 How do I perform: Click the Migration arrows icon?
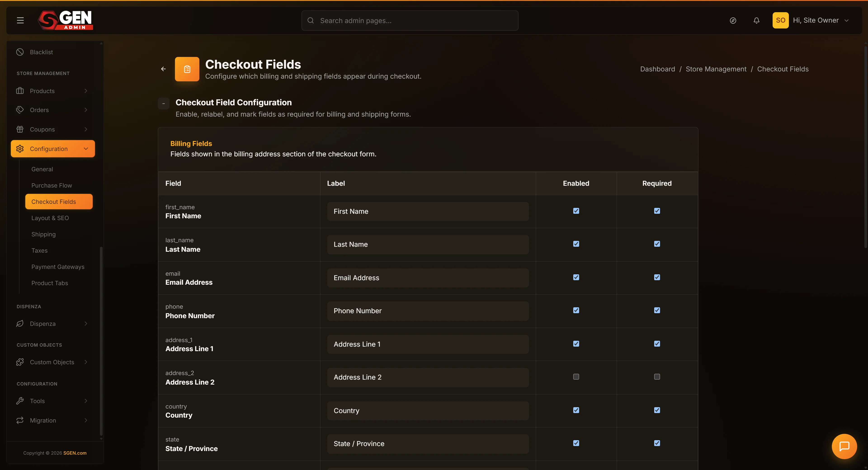(x=20, y=420)
